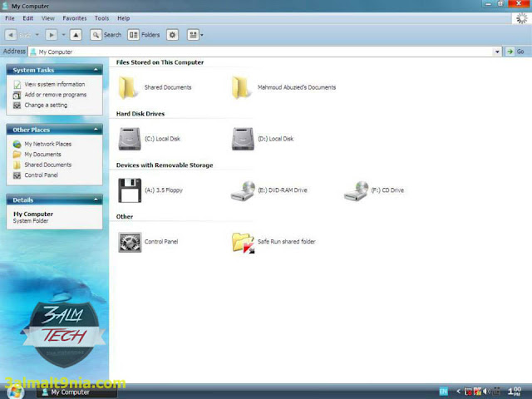Open My Documents in Other Places
Viewport: 532px width, 399px height.
(42, 155)
